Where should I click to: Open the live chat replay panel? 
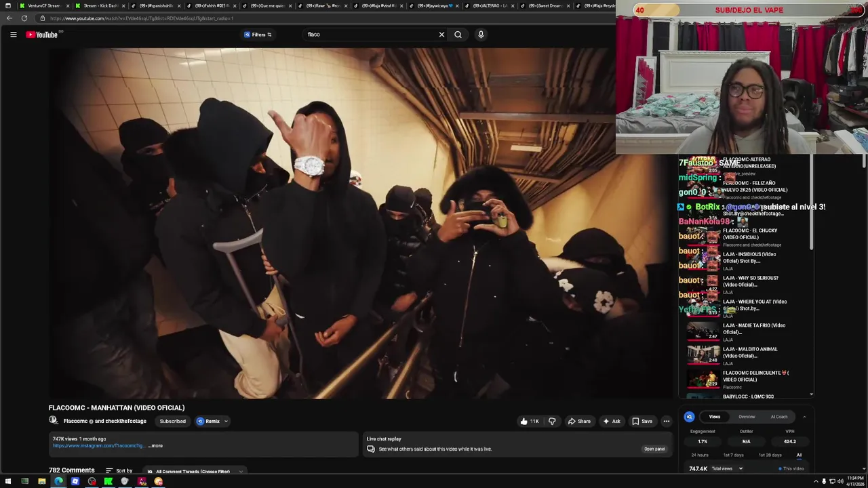[x=654, y=449]
